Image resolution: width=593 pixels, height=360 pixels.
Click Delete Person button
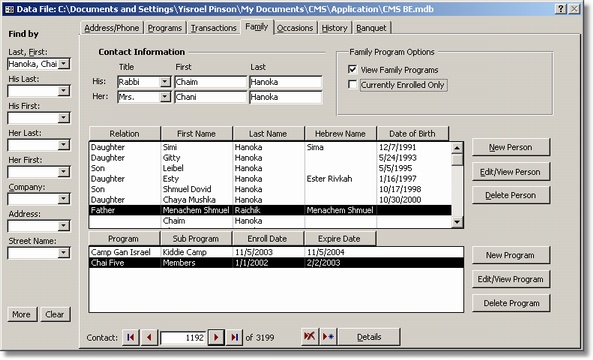[511, 195]
